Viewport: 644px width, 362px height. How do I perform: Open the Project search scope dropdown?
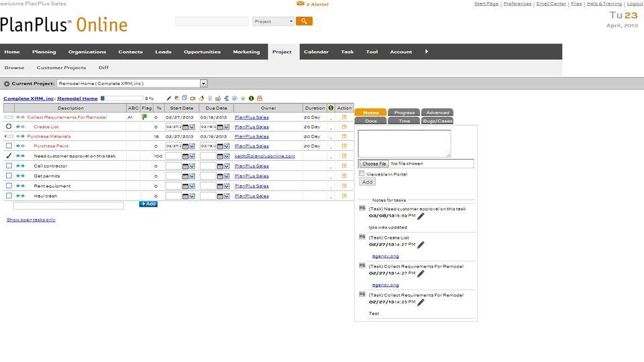tap(273, 21)
